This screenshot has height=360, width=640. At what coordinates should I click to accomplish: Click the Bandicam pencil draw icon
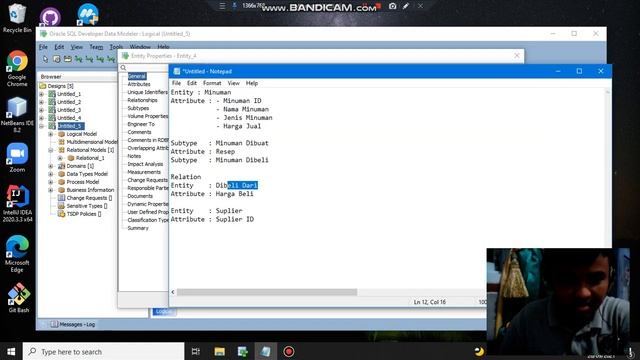click(406, 6)
